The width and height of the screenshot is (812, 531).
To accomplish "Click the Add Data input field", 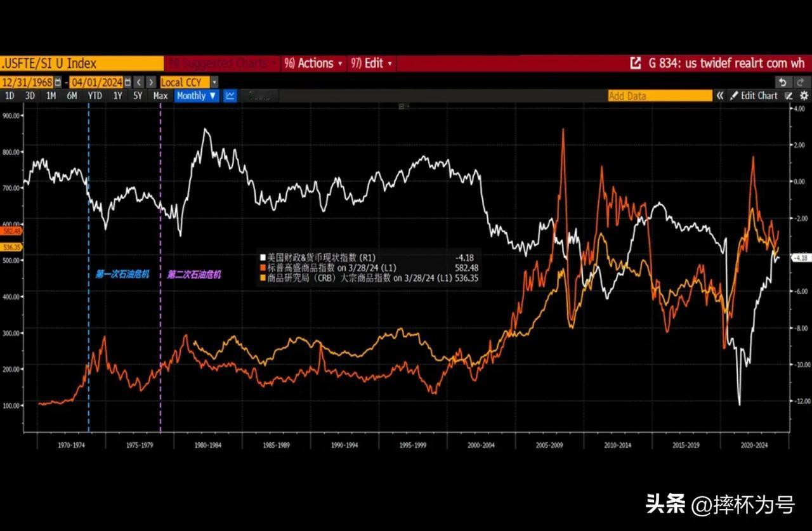I will 660,96.
